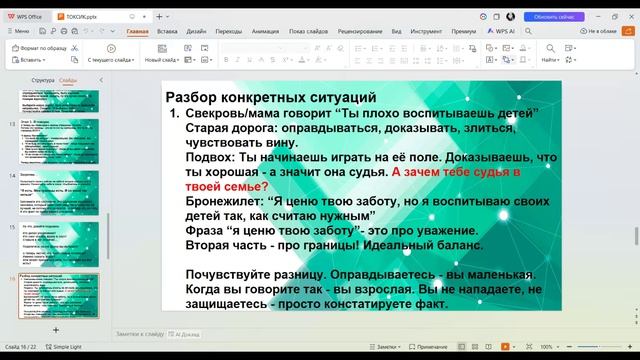Screen dimensions: 640x360
Task: Select slide 14 thumbnail
Action: click(x=59, y=193)
